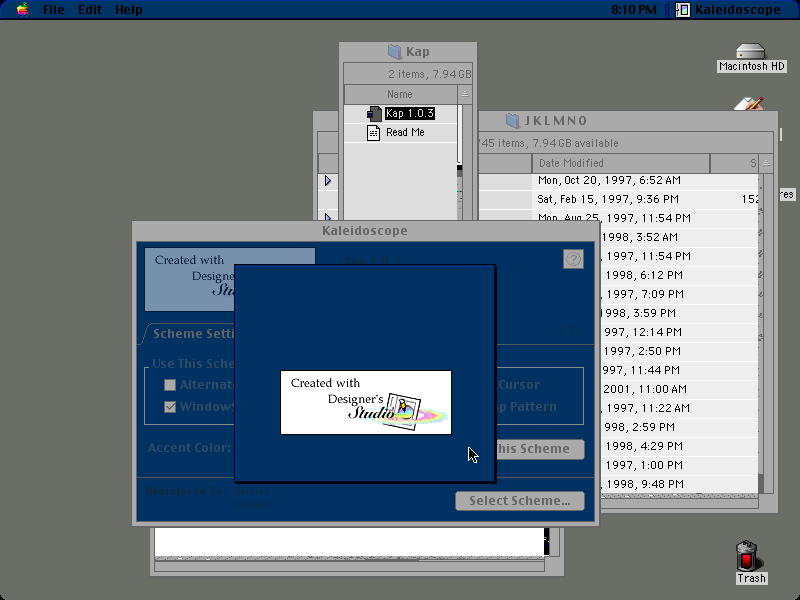Click the Kap window title text
The height and width of the screenshot is (600, 800).
(417, 52)
